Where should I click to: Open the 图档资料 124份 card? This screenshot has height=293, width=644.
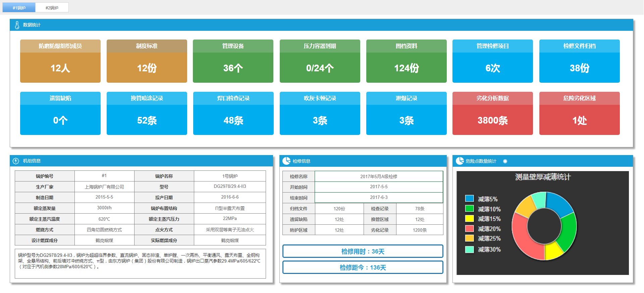tap(407, 61)
